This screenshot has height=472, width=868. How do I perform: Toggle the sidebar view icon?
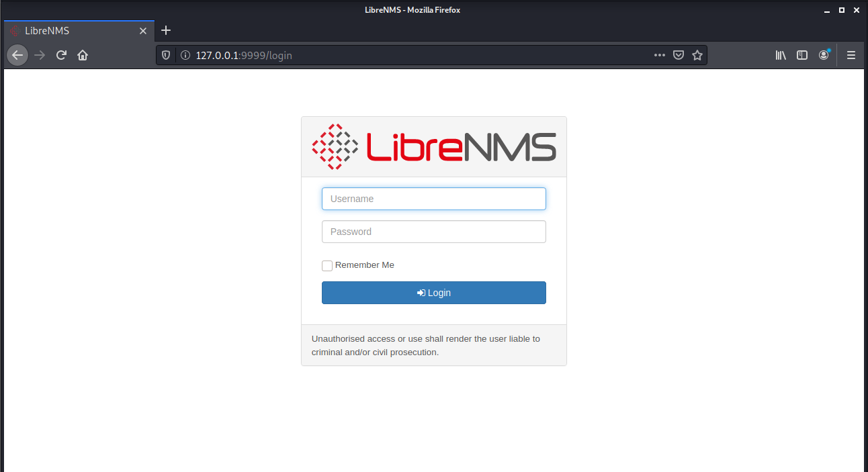[x=802, y=55]
